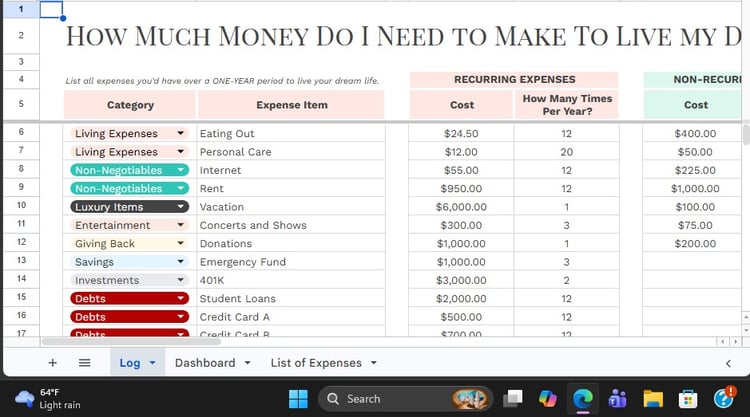This screenshot has height=417, width=750.
Task: Collapse side panel chevron arrow
Action: coord(728,363)
